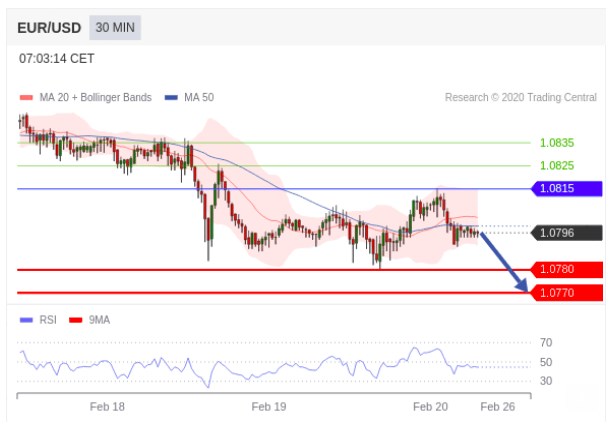Click the EUR/USD pair title
This screenshot has width=612, height=428.
[49, 28]
